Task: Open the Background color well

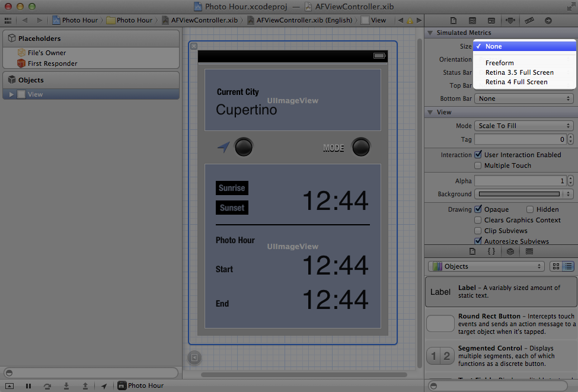Action: [519, 194]
